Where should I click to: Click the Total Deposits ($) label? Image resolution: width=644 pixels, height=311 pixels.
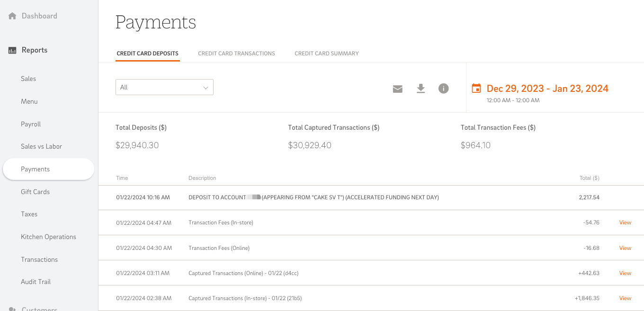click(x=141, y=127)
